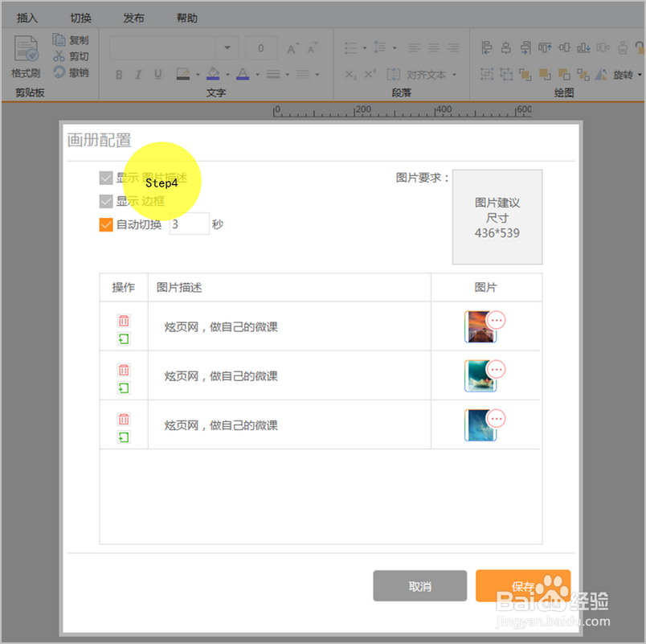Screen dimensions: 646x644
Task: Click the font size input field
Action: [261, 47]
